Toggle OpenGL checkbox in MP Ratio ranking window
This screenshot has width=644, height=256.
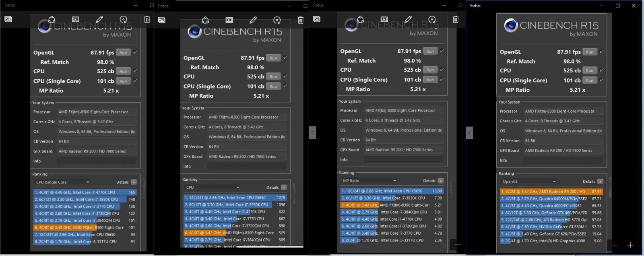pos(442,51)
